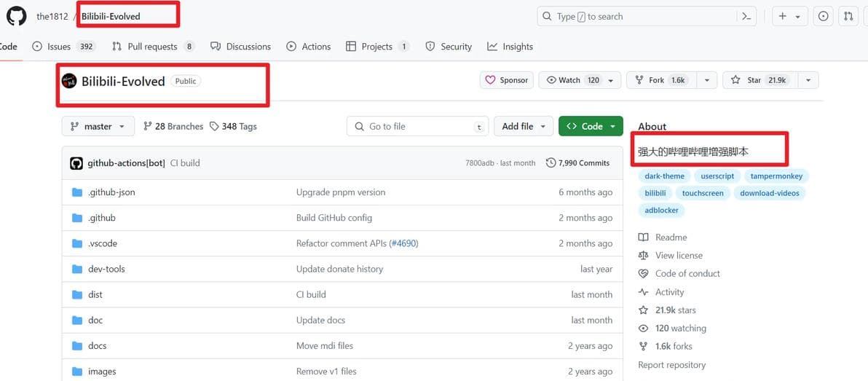Open the GitHub home logo
This screenshot has height=381, width=868.
[x=17, y=16]
